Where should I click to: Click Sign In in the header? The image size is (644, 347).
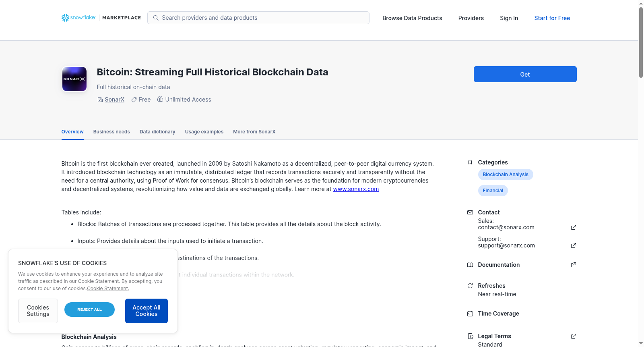pyautogui.click(x=509, y=18)
